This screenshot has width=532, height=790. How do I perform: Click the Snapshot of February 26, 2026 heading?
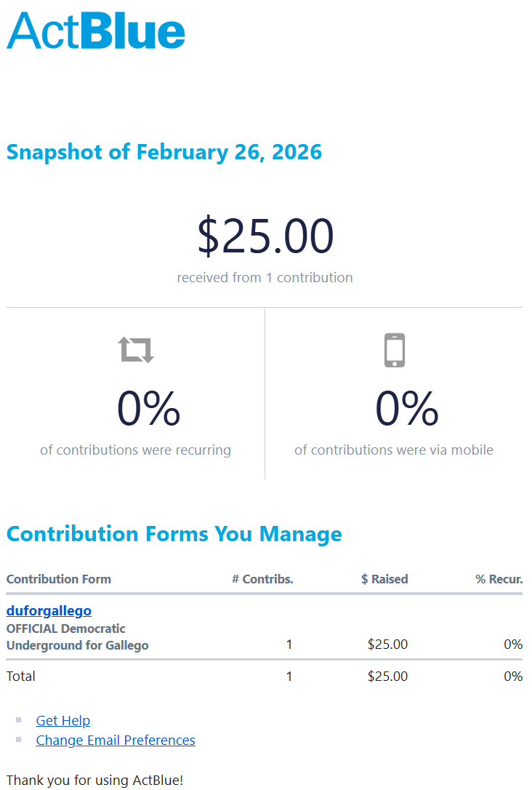(164, 152)
